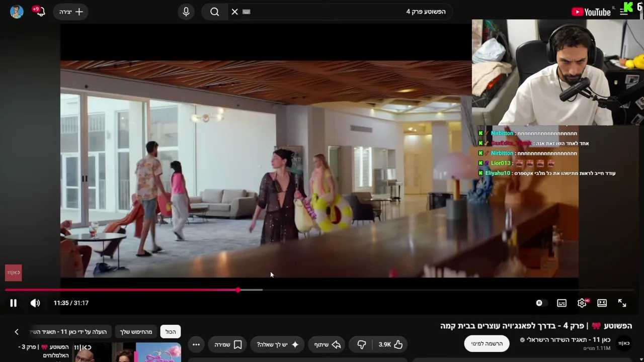
Task: Open the כאן 11 - תאגיד השידור הישראלי channel link
Action: click(568, 340)
